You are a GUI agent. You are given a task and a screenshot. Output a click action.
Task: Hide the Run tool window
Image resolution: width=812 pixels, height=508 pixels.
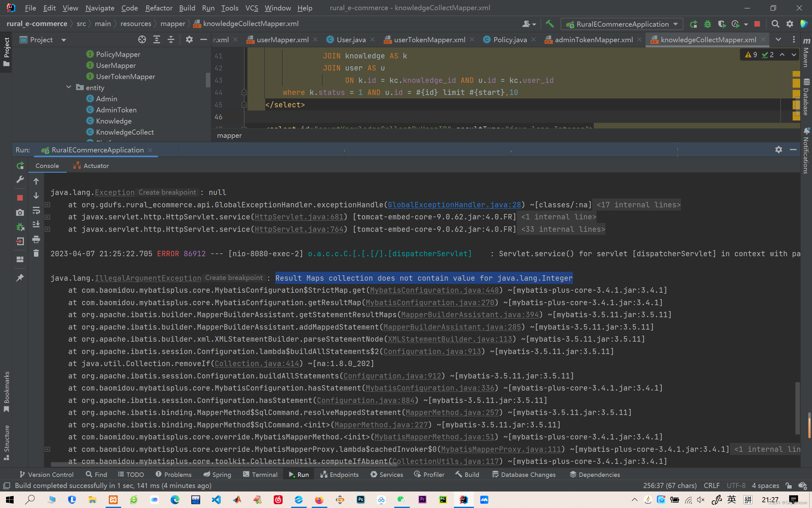tap(793, 150)
